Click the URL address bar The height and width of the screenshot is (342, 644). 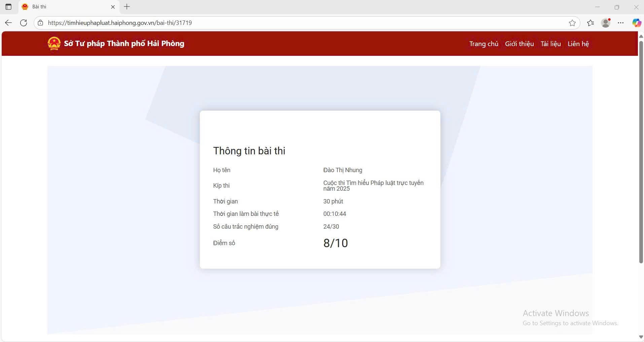303,23
